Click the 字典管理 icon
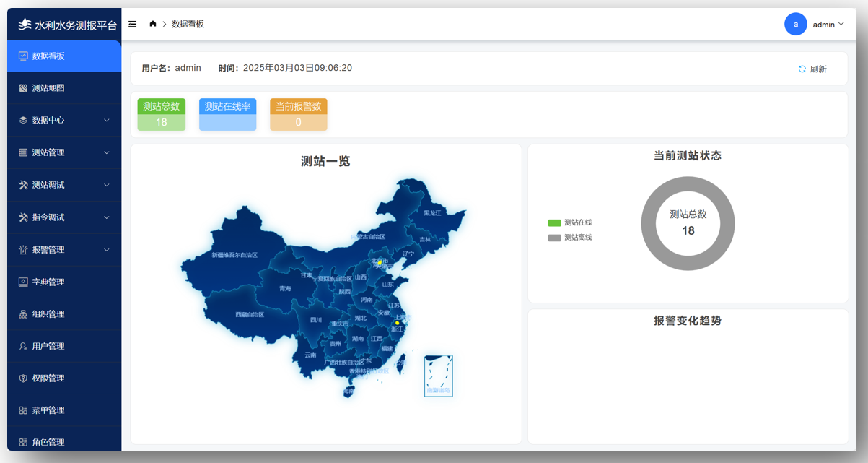The height and width of the screenshot is (463, 868). [x=23, y=282]
